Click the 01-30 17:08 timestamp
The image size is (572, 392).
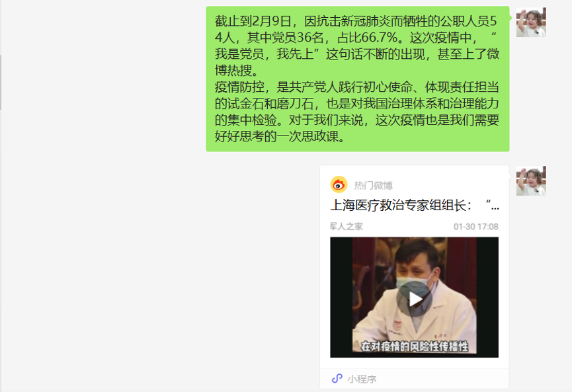475,227
